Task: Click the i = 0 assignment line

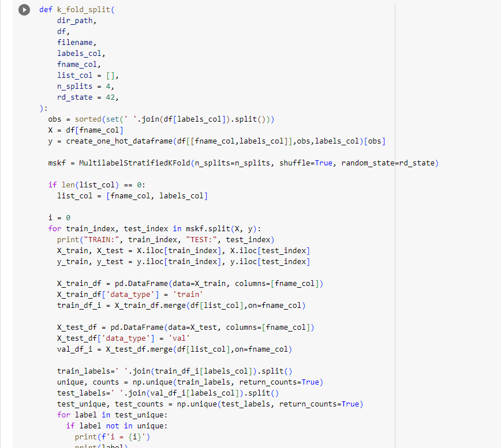Action: pyautogui.click(x=59, y=218)
